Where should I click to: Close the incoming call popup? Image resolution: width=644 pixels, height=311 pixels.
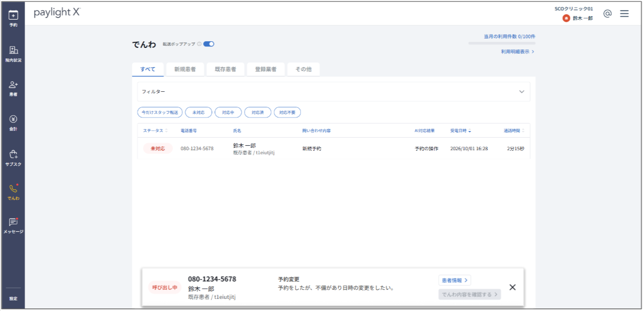513,287
